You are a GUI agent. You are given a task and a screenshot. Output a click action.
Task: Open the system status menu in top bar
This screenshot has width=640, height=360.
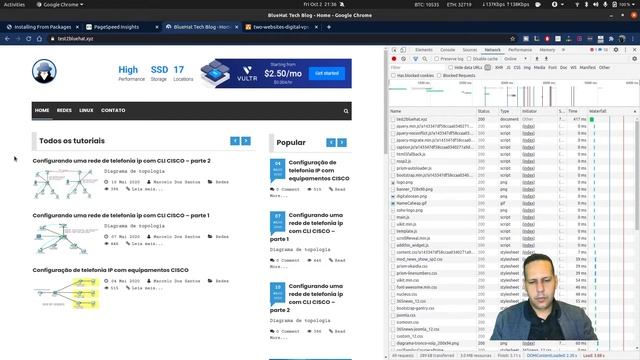[x=604, y=4]
